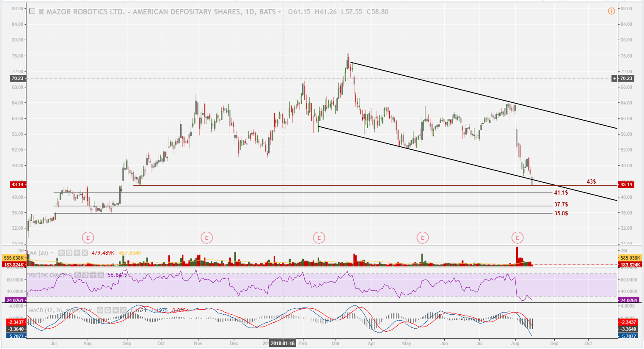Image resolution: width=644 pixels, height=349 pixels.
Task: Open the earnings E marker below July 2017 candles
Action: click(88, 238)
